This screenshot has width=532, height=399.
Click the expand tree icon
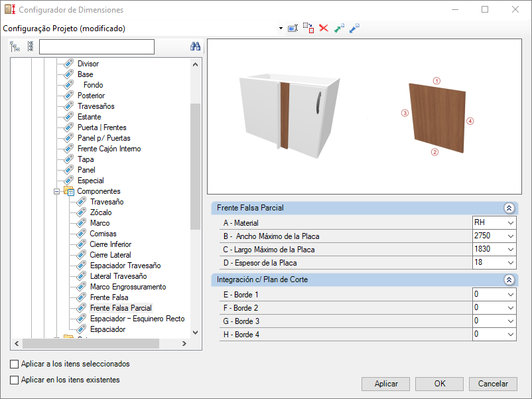coord(15,46)
